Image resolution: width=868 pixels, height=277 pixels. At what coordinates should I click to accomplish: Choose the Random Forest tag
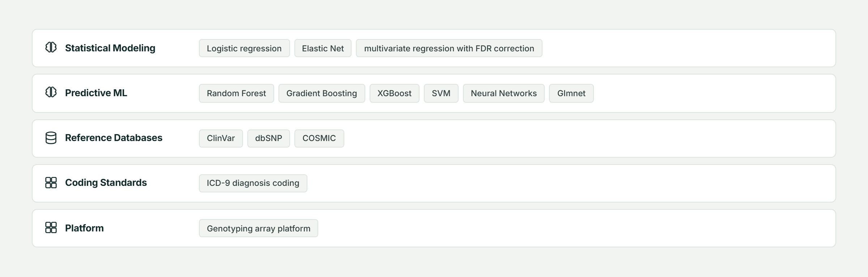pos(236,93)
